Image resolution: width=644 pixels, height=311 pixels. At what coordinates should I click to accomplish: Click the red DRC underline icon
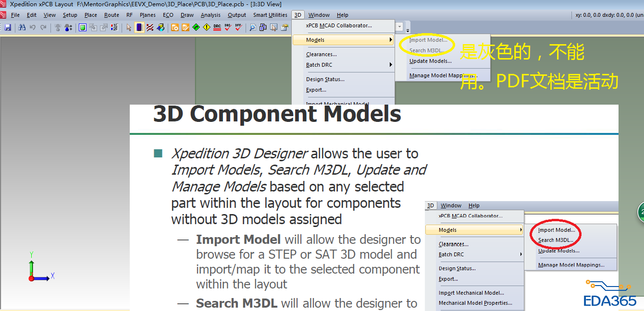(x=217, y=27)
